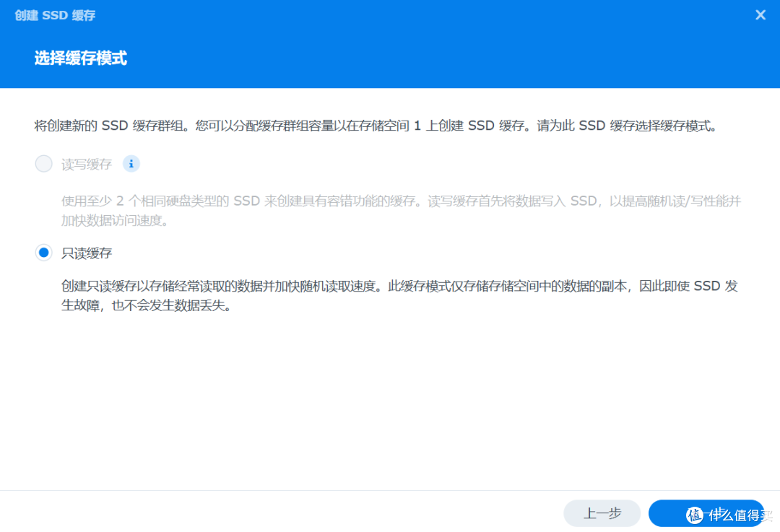Click the 读写缓存 disabled label
Image resolution: width=780 pixels, height=532 pixels.
86,164
